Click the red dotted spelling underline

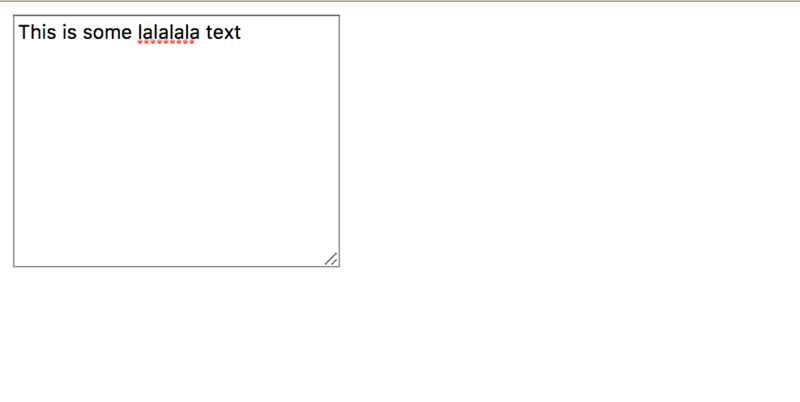(166, 42)
